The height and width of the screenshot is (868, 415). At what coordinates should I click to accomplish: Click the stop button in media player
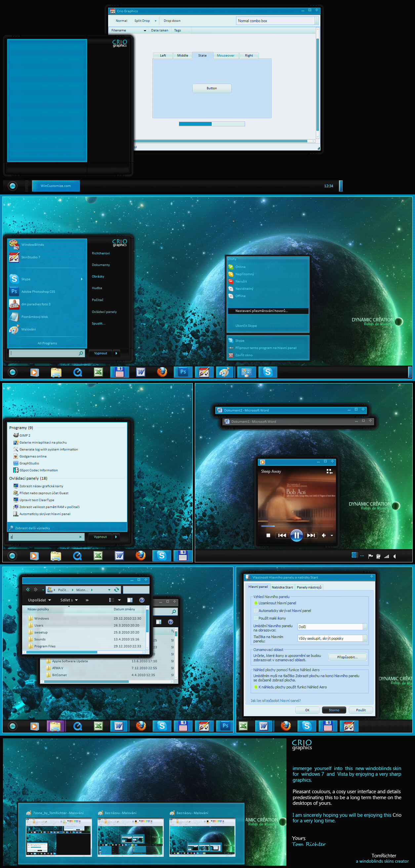pos(268,536)
